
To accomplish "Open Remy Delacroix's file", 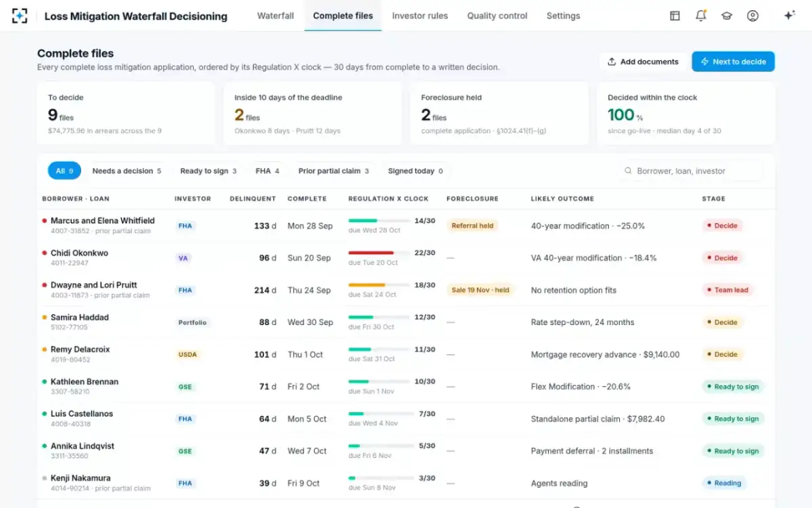I will pyautogui.click(x=80, y=350).
